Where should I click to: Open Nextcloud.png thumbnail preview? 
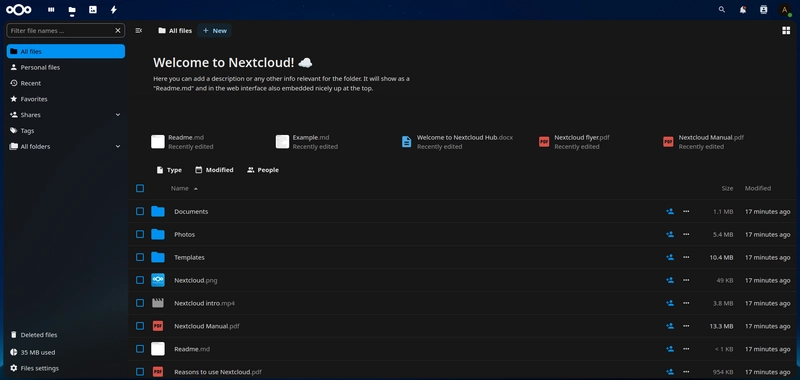(x=158, y=280)
